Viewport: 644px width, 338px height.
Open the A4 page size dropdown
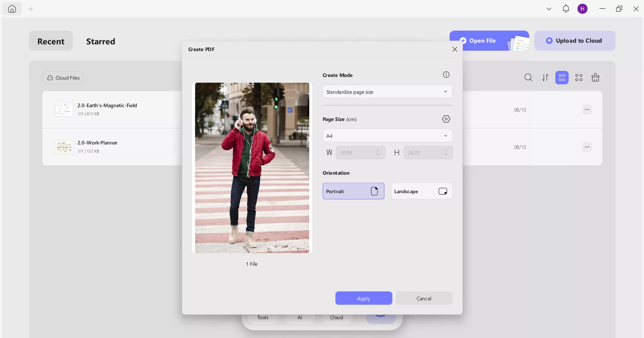click(x=387, y=136)
